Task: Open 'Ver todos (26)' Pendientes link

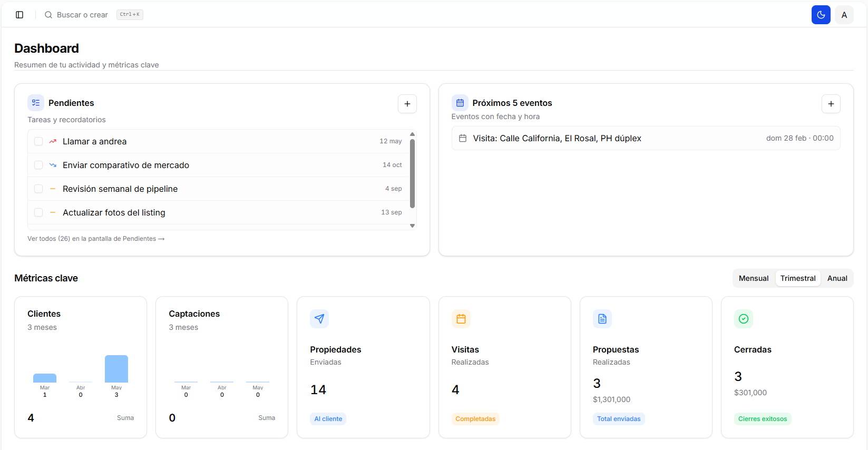Action: (96, 239)
